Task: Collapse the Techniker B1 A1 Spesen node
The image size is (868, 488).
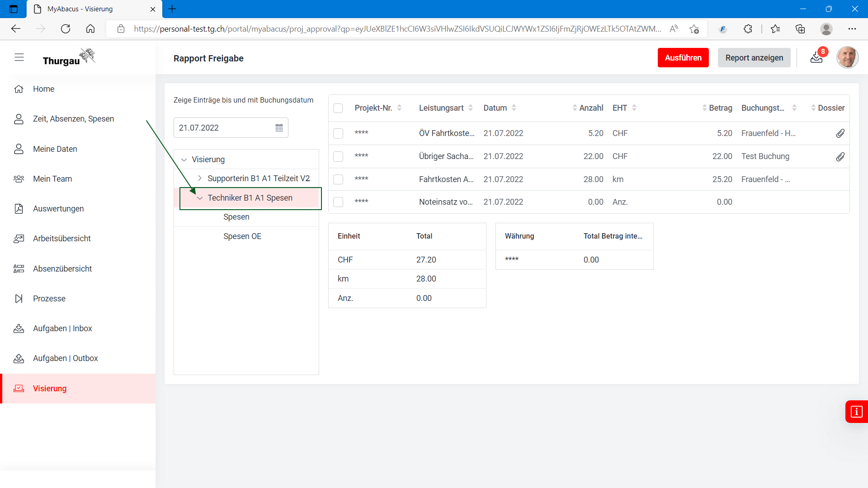Action: click(x=200, y=198)
